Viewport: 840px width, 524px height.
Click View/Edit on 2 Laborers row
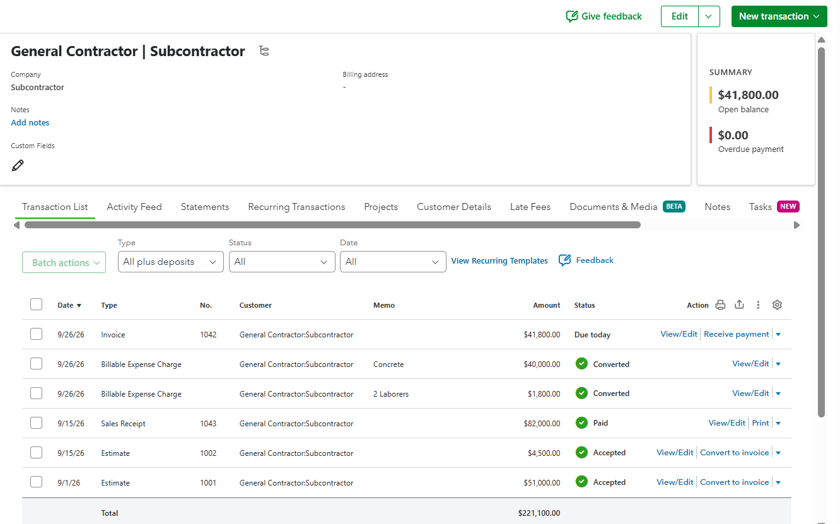click(x=751, y=393)
